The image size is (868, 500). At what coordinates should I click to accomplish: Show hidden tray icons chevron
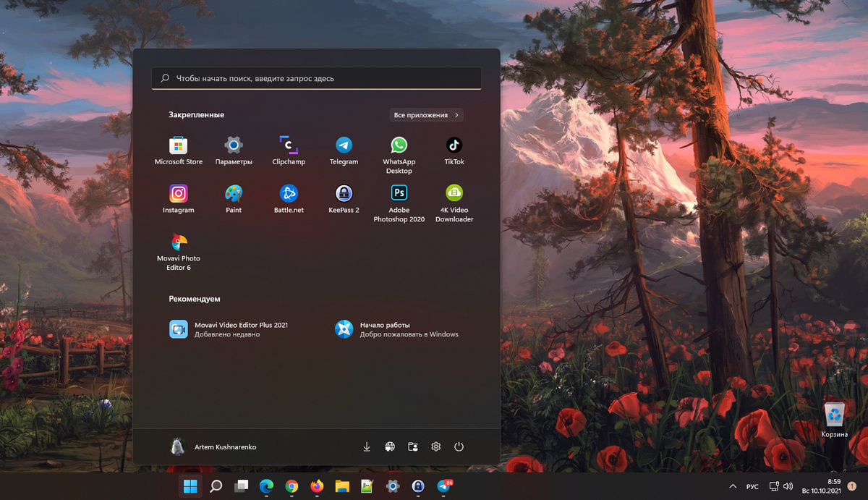pos(733,487)
